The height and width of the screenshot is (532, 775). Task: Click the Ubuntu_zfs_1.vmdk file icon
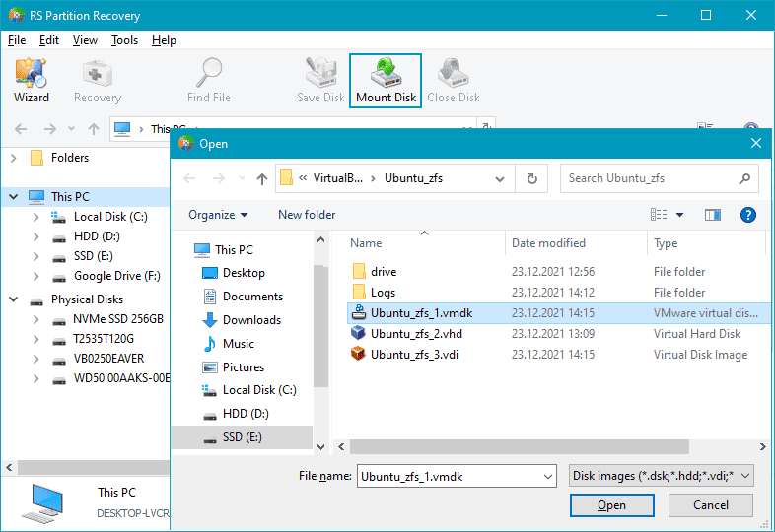click(x=358, y=312)
